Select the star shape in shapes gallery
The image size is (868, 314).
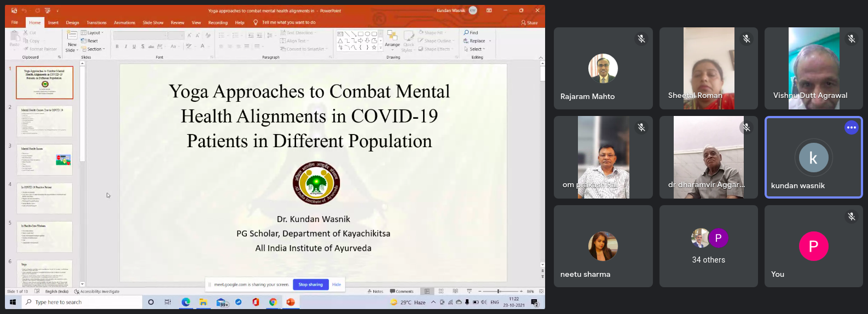pos(374,48)
